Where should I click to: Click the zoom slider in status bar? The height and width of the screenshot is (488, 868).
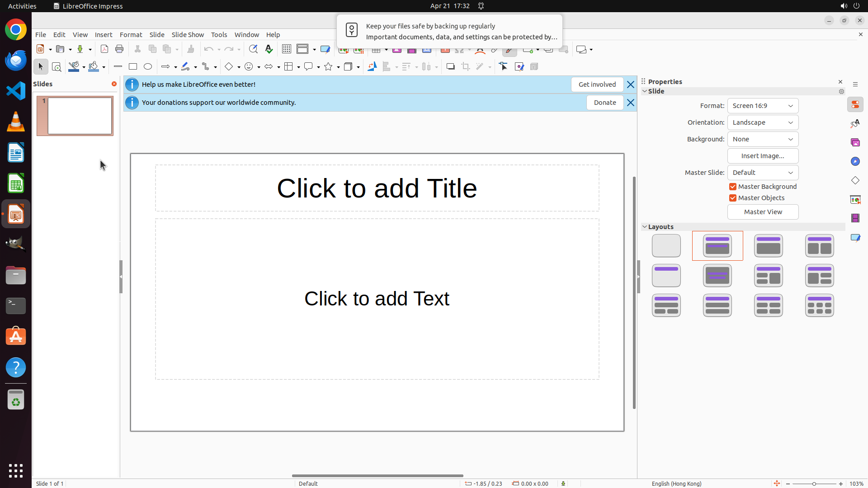tap(814, 484)
